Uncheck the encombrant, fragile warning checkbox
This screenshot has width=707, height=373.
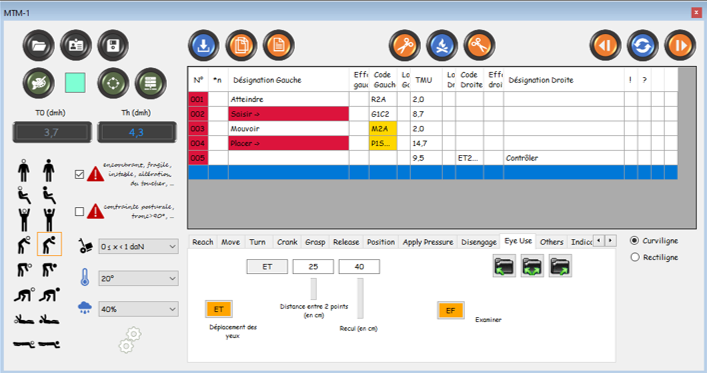(79, 174)
